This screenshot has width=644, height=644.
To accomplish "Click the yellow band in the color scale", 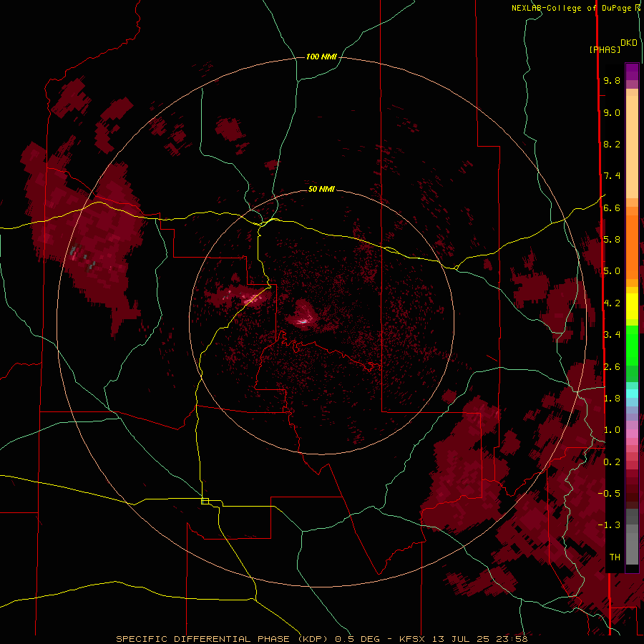I will coord(632,306).
